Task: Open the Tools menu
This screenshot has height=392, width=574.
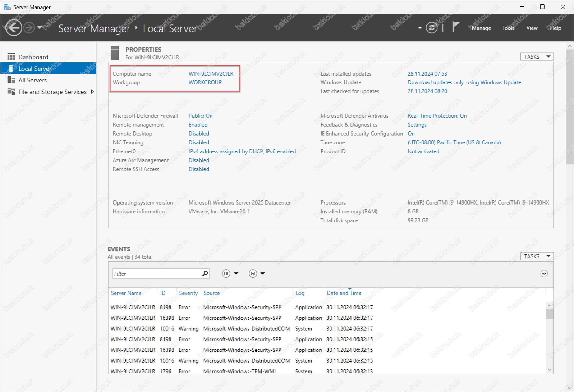Action: point(508,28)
